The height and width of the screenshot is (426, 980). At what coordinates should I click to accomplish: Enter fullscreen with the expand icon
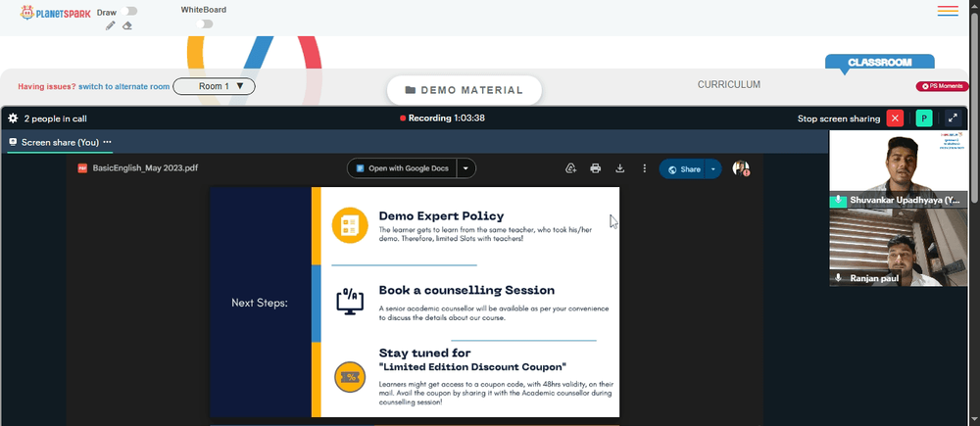(953, 118)
